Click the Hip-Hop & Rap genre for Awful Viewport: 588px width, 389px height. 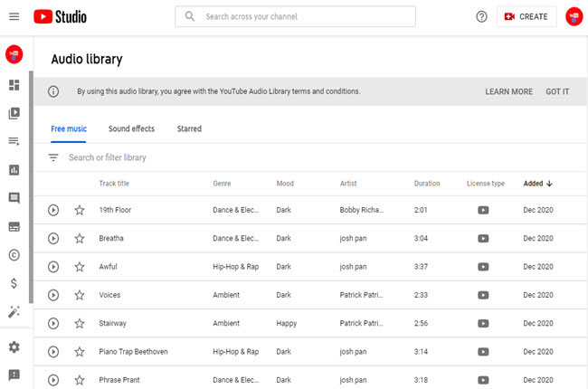pyautogui.click(x=236, y=267)
